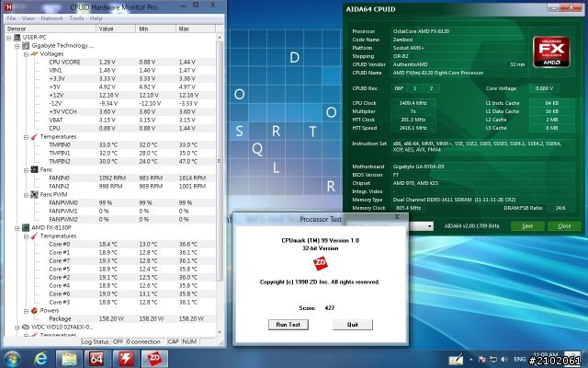Open the Windows Start orb

[x=13, y=359]
